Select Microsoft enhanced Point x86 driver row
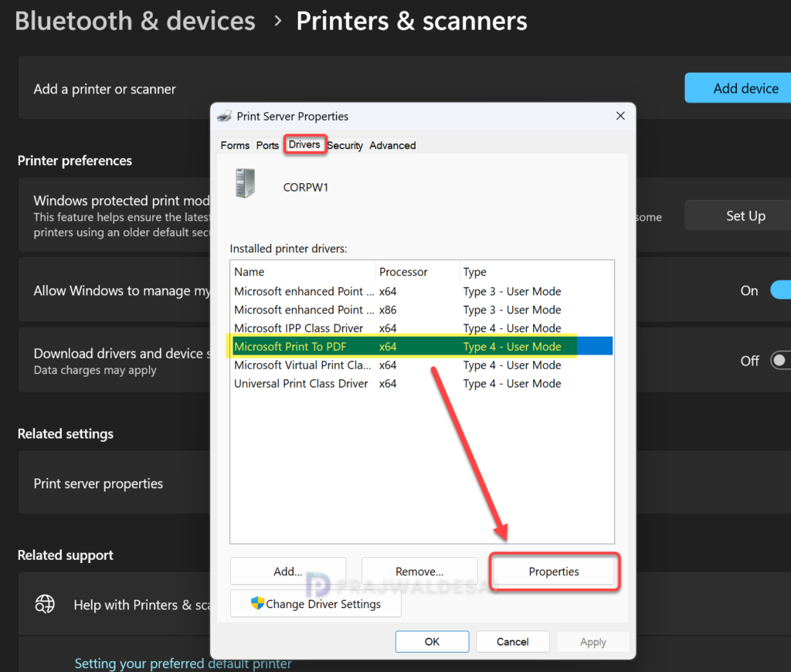Viewport: 791px width, 672px height. (x=422, y=310)
